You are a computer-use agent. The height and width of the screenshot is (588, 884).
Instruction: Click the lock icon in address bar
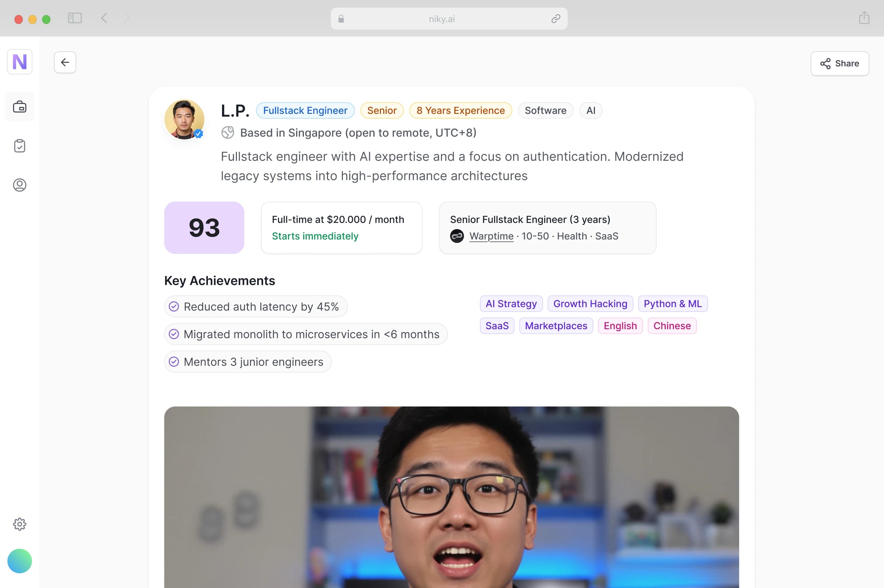pyautogui.click(x=341, y=19)
